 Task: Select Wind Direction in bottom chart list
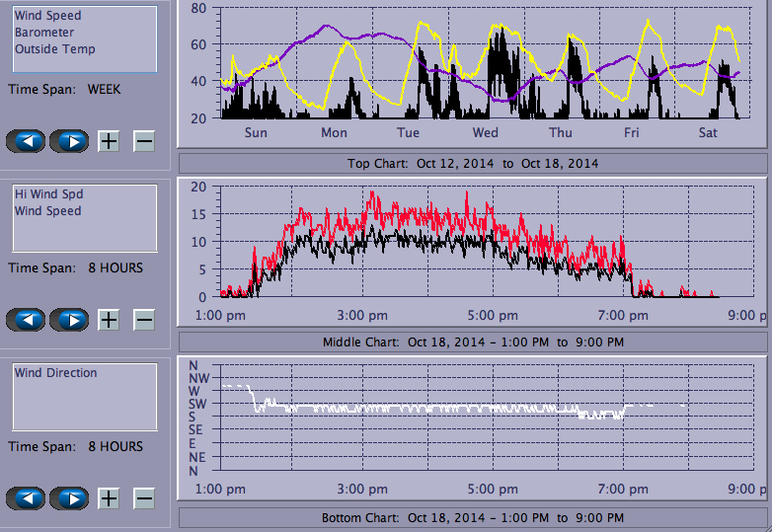(x=55, y=373)
